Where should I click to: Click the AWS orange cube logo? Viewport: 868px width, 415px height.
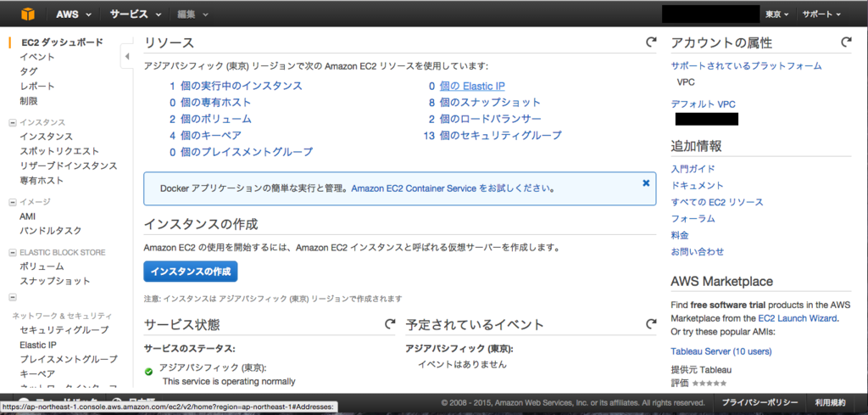pyautogui.click(x=28, y=14)
